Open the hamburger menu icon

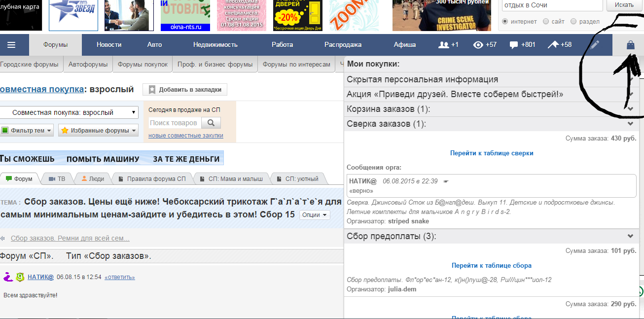tap(11, 45)
